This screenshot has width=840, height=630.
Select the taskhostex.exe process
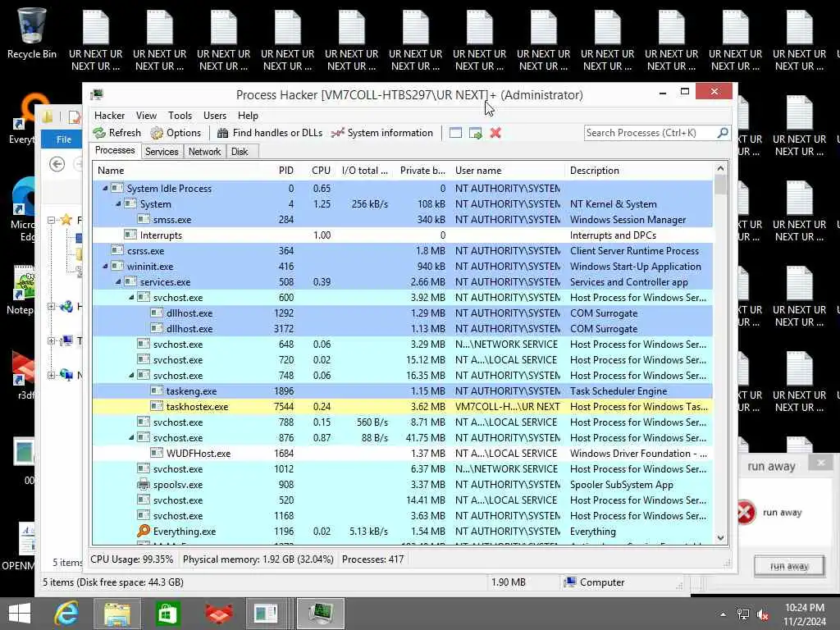403,407
